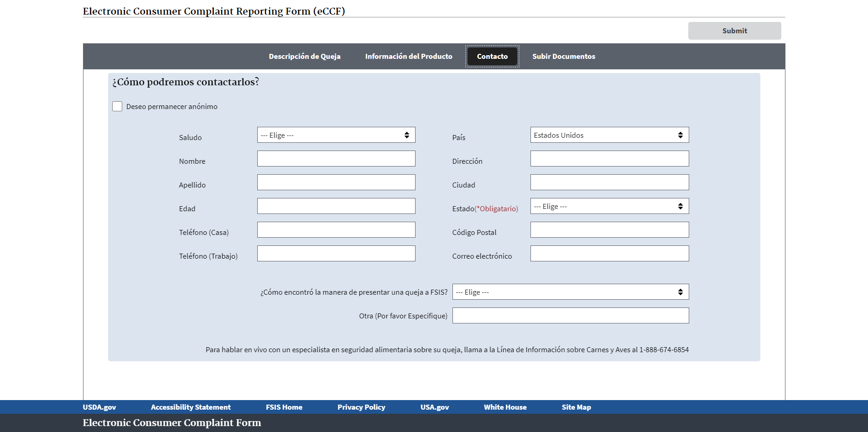Follow the Privacy Policy footer link

(361, 407)
